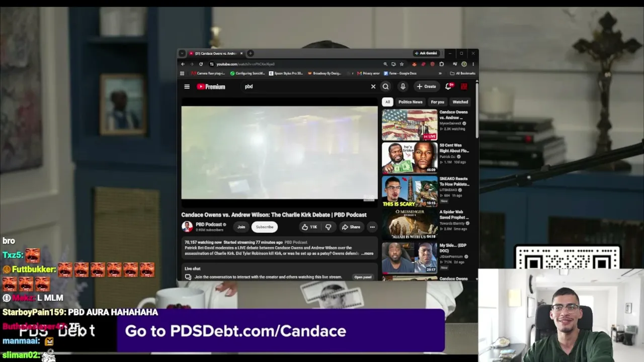The width and height of the screenshot is (644, 362).
Task: Open Fame - Google Docs bookmark
Action: pyautogui.click(x=400, y=73)
